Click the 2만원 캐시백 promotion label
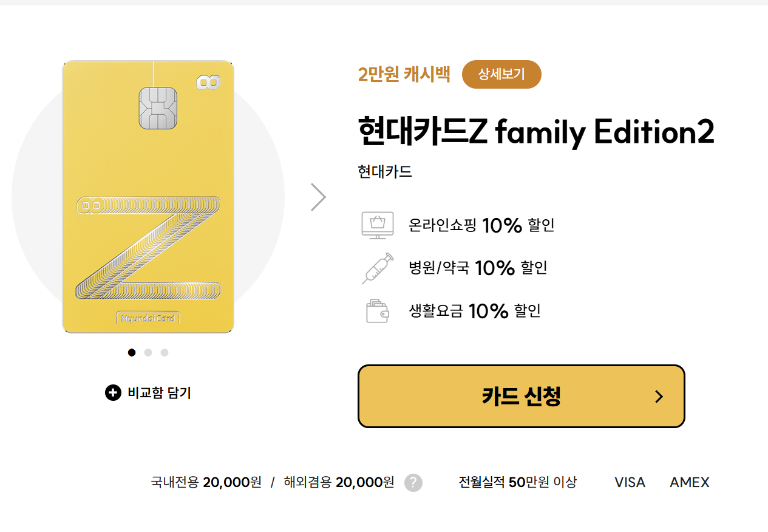 tap(405, 74)
